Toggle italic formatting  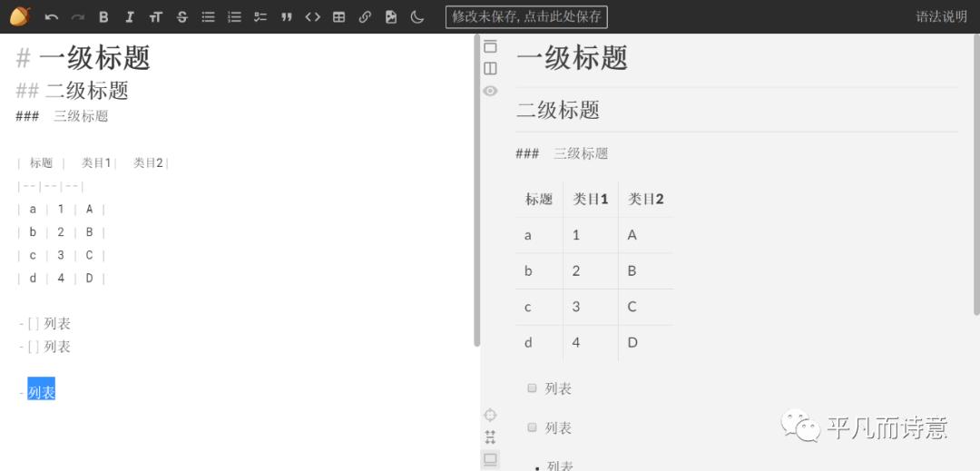coord(130,17)
